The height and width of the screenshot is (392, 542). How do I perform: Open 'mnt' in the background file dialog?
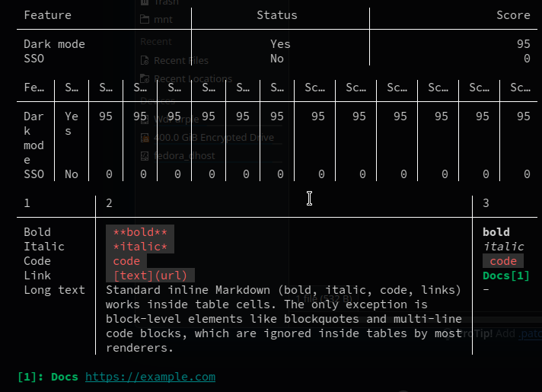pyautogui.click(x=163, y=19)
